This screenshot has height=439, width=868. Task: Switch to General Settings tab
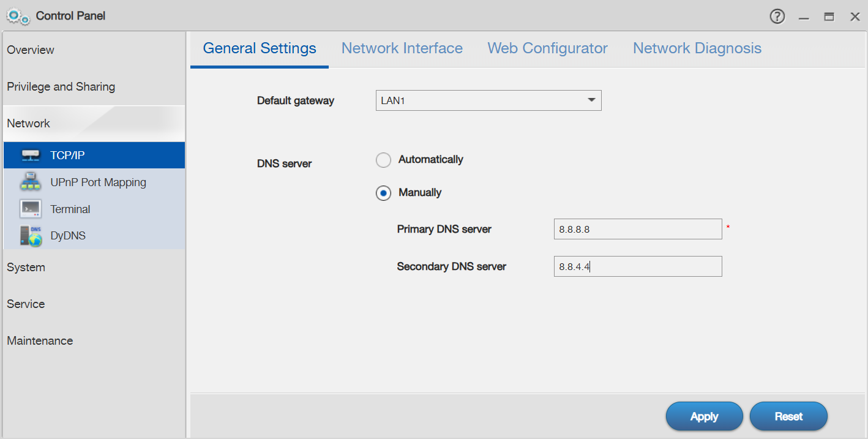(x=260, y=48)
